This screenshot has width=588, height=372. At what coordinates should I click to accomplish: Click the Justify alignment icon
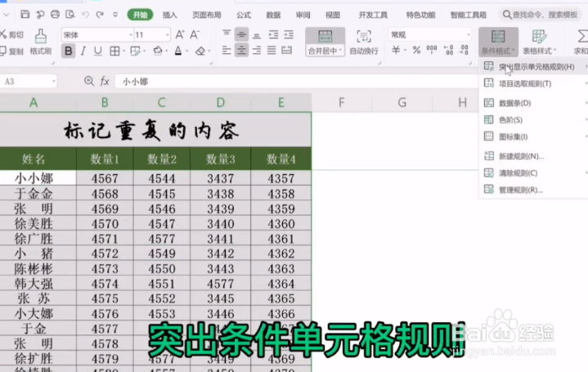(272, 50)
